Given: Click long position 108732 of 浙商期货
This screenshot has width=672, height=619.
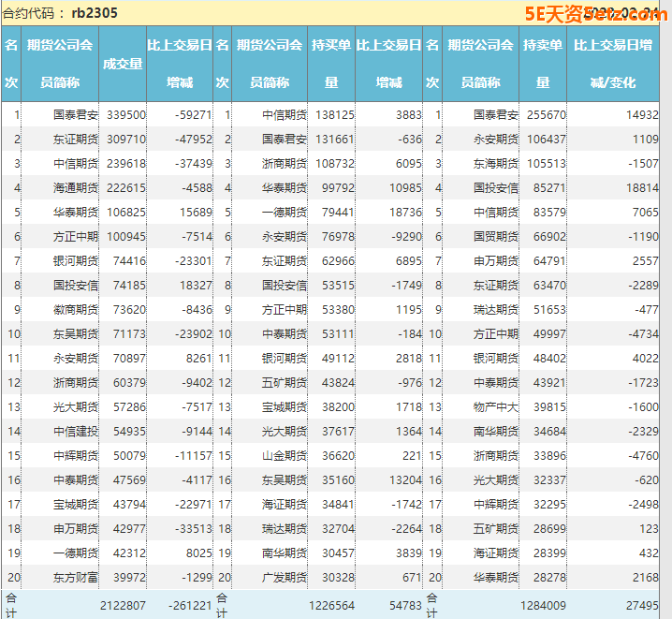Looking at the screenshot, I should point(335,164).
